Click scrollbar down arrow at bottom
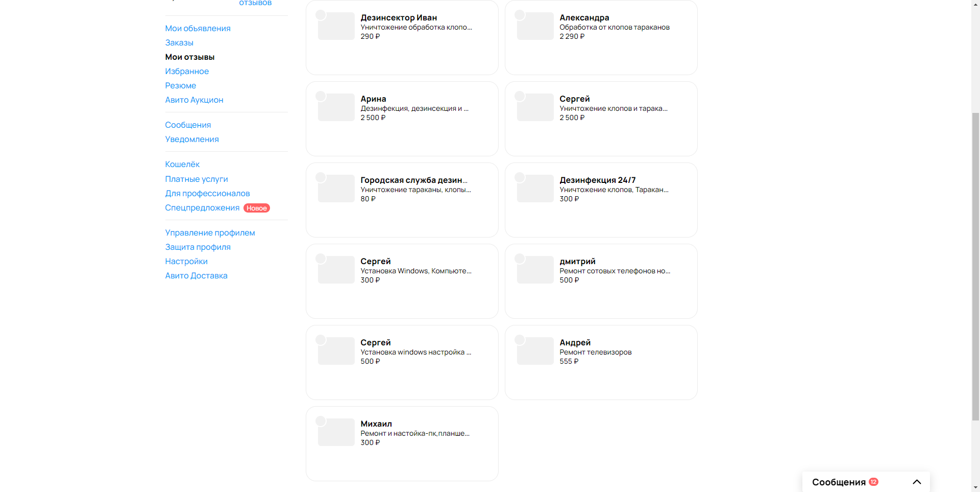 click(975, 487)
